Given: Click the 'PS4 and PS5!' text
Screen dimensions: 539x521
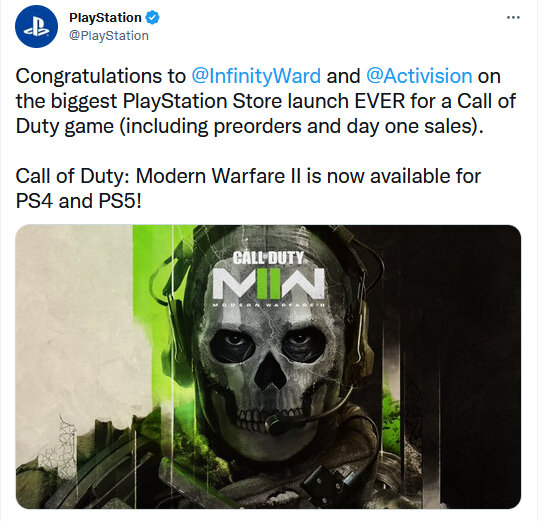Looking at the screenshot, I should point(79,201).
